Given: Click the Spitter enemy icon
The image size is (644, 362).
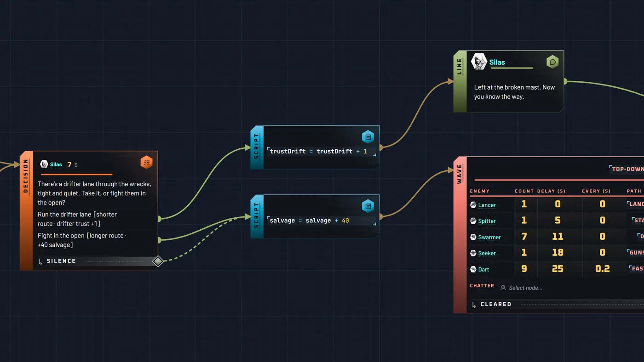Looking at the screenshot, I should pyautogui.click(x=473, y=221).
